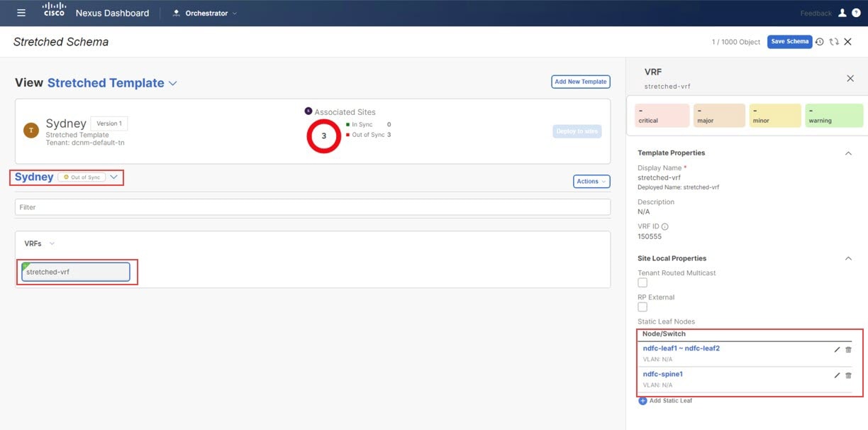Viewport: 868px width, 430px height.
Task: Click the critical faults tile
Action: click(x=662, y=116)
